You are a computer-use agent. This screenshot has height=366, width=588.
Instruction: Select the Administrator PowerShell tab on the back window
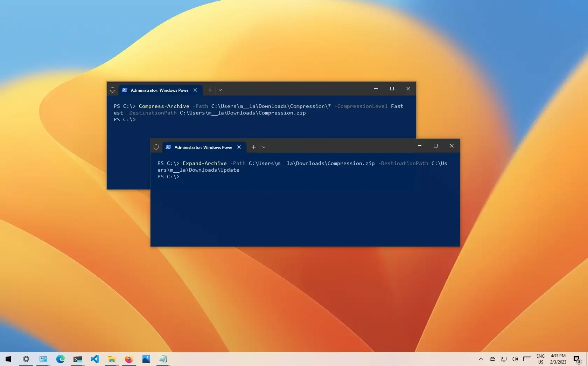[x=159, y=90]
